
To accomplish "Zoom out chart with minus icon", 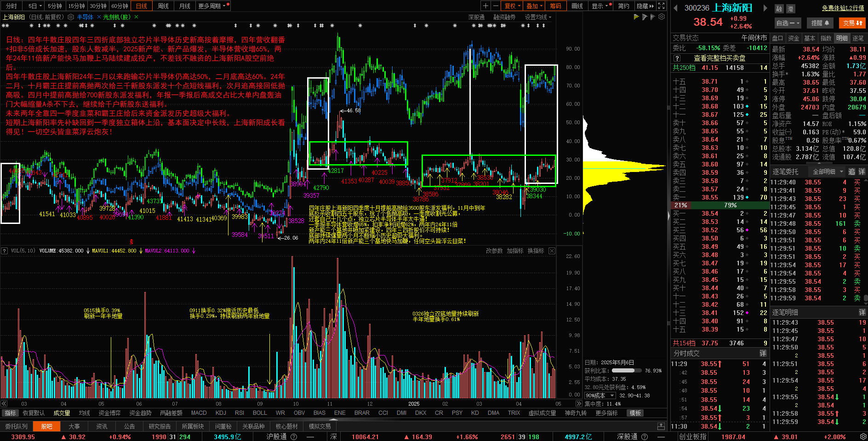I will [x=496, y=6].
